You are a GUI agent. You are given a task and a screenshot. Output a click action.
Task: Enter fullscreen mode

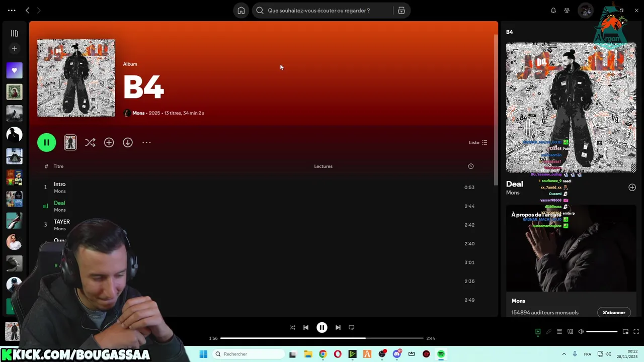pyautogui.click(x=636, y=332)
